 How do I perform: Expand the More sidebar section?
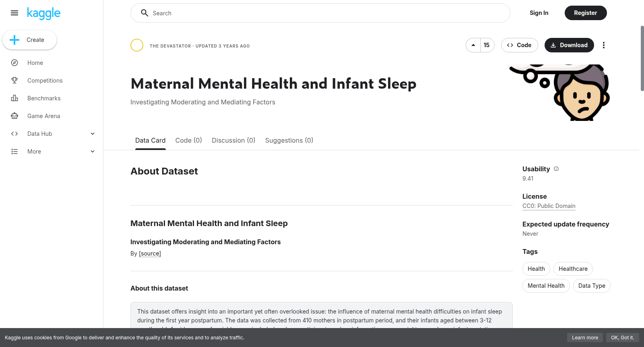pos(93,152)
